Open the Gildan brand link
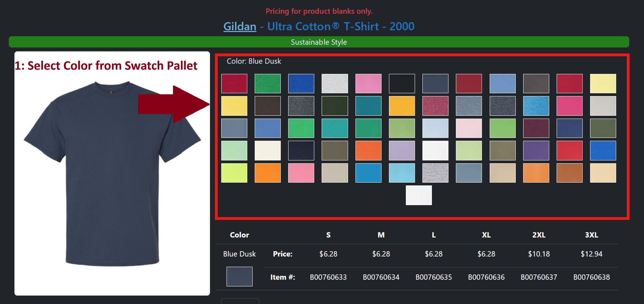Image resolution: width=644 pixels, height=304 pixels. click(240, 26)
